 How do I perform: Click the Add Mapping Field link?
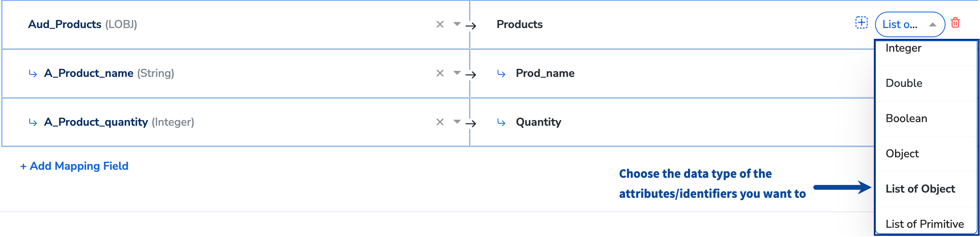[x=75, y=166]
